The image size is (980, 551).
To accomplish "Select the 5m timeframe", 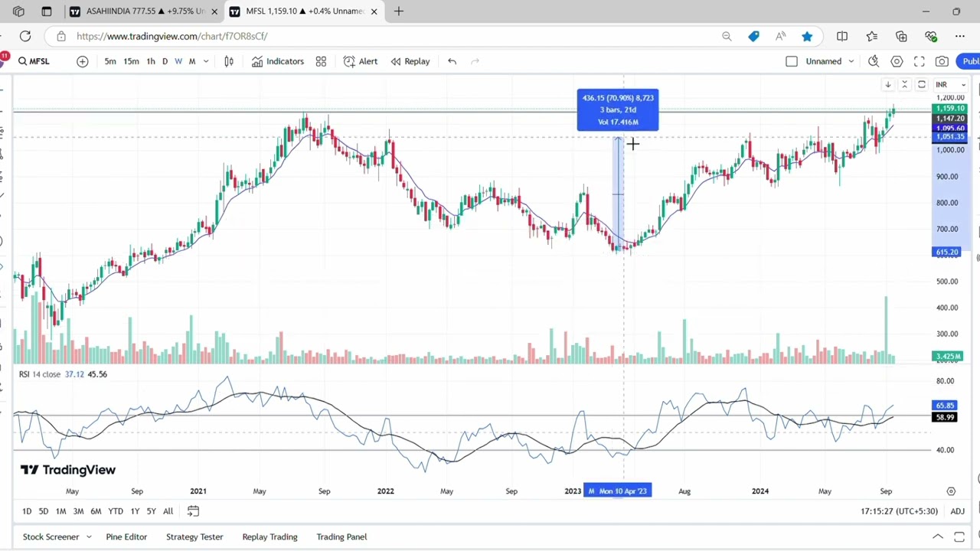I will coord(110,61).
